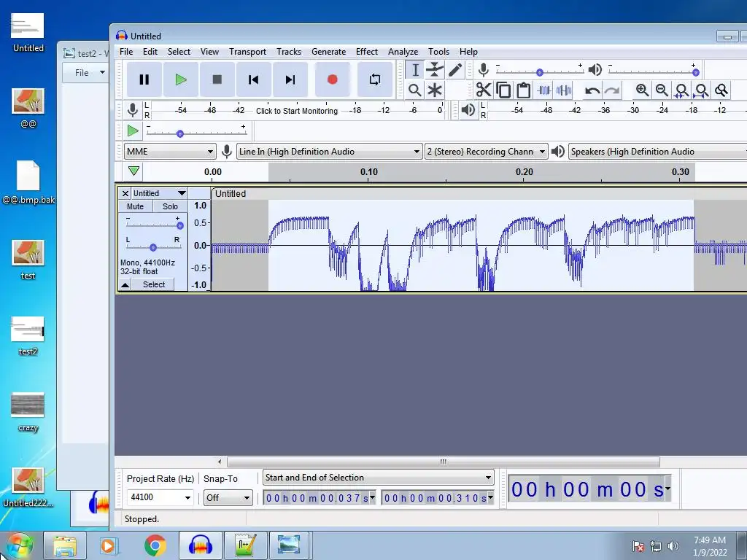Choose the Multi-tool asterisk icon
The height and width of the screenshot is (560, 747).
coord(435,90)
